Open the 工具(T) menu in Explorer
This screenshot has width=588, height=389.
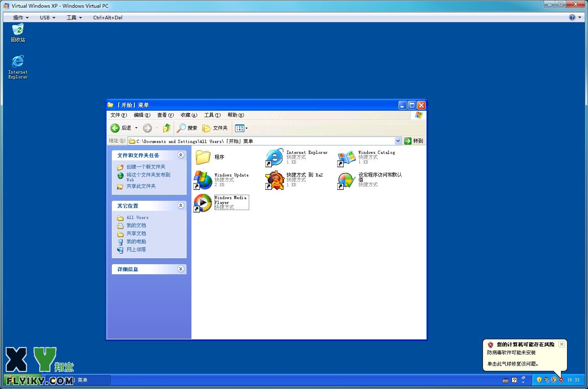212,115
